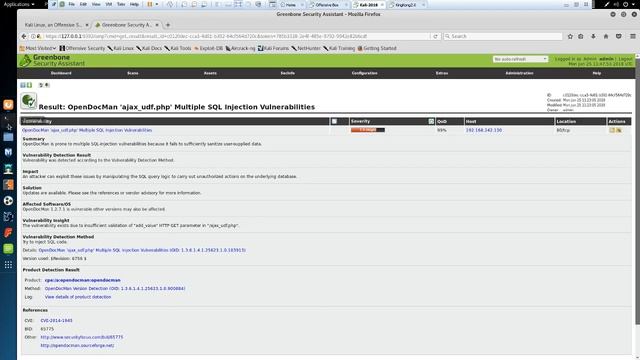Click the vulnerability name link in the result row
Viewport: 640px width, 360px height.
(x=87, y=130)
